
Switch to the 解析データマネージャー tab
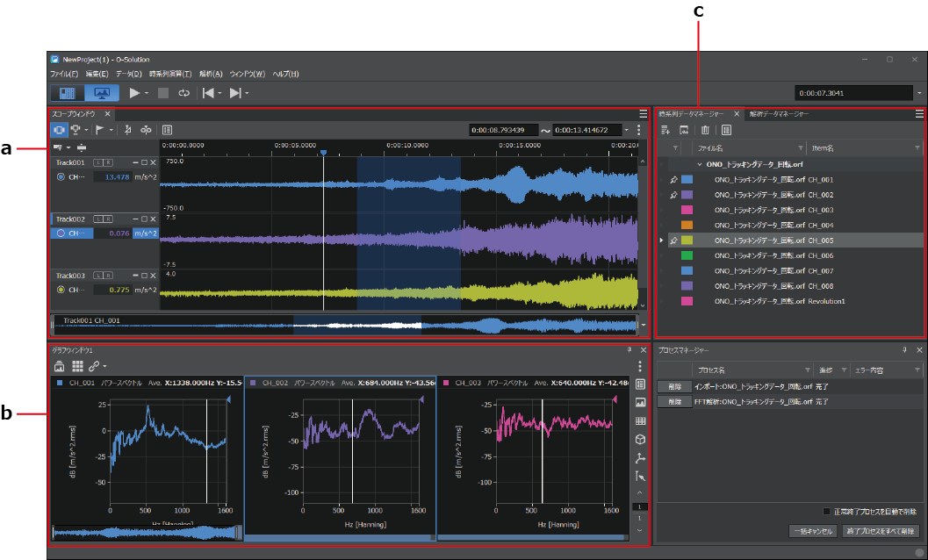pyautogui.click(x=779, y=114)
